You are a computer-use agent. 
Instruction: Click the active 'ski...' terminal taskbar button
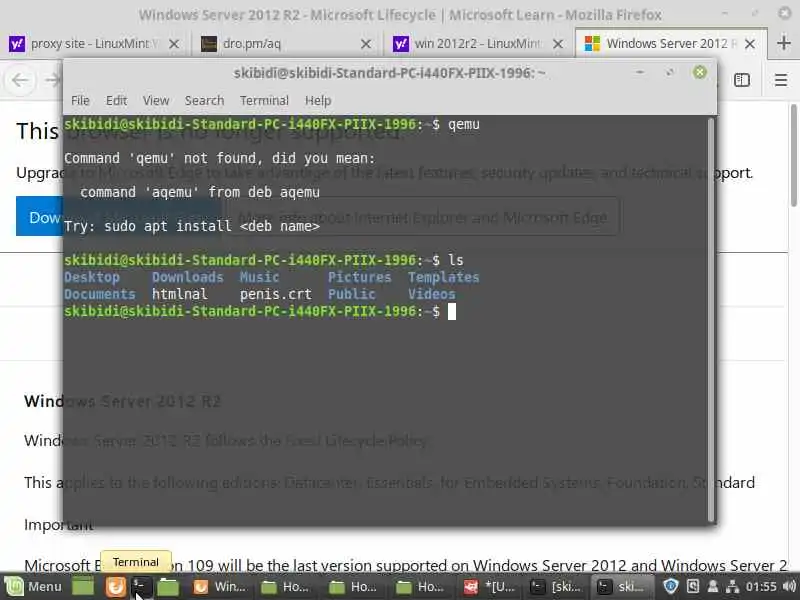[622, 587]
